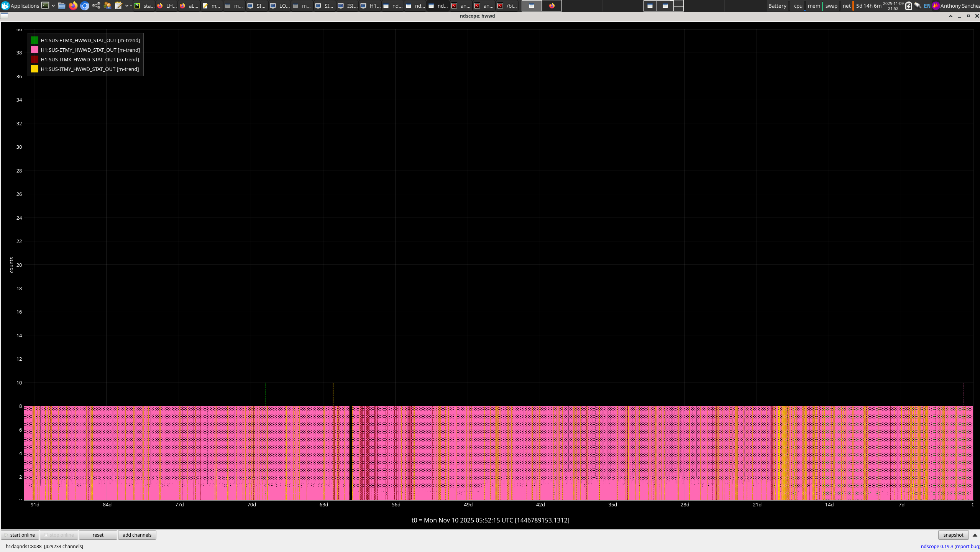Viewport: 980px width, 552px height.
Task: Open the file manager folder icon
Action: click(62, 6)
